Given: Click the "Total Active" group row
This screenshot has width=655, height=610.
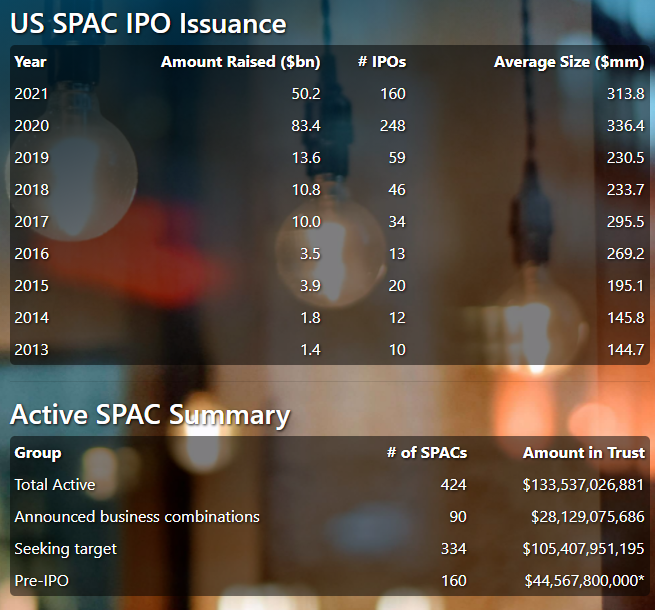Looking at the screenshot, I should click(x=55, y=485).
